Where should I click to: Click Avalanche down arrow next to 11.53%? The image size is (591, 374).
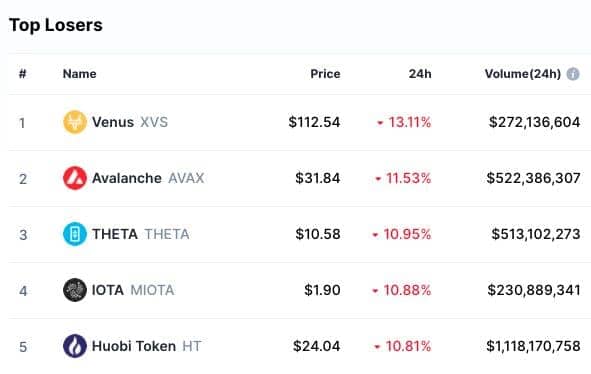pos(378,179)
